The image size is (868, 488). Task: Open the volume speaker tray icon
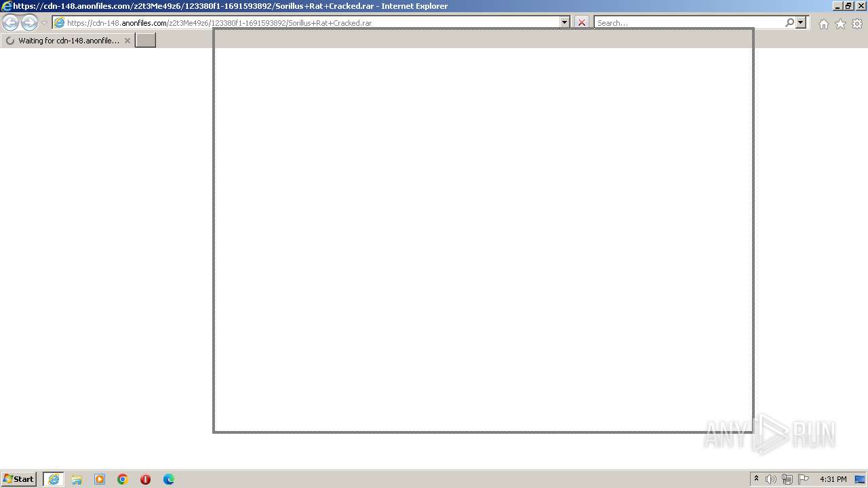point(771,479)
